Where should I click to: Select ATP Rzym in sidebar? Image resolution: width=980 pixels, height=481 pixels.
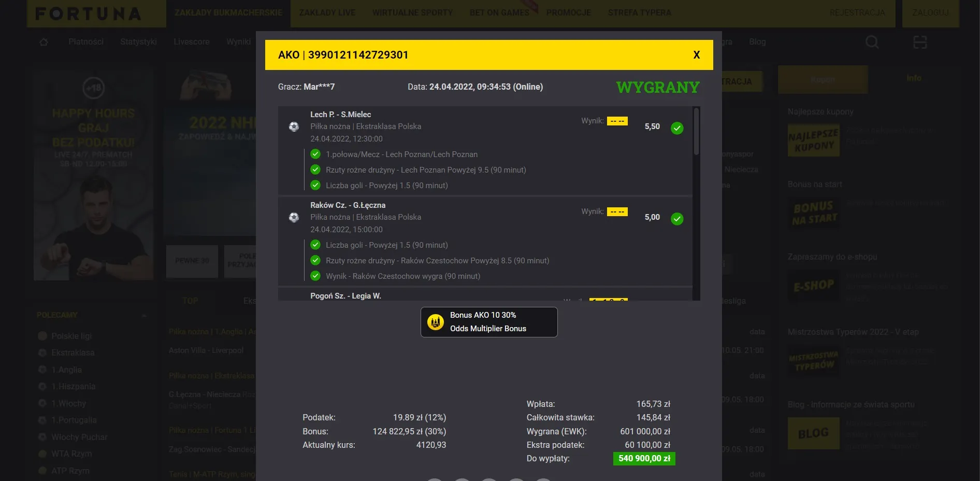pos(70,471)
